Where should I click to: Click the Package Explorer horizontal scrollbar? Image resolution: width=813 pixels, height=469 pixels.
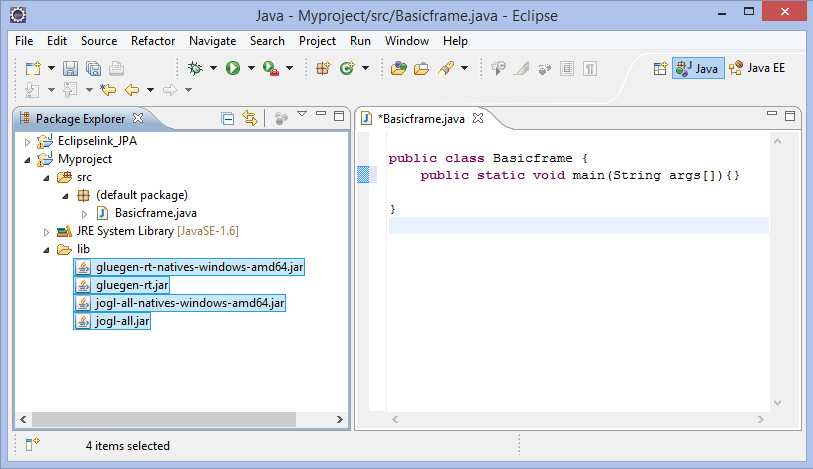pyautogui.click(x=164, y=419)
